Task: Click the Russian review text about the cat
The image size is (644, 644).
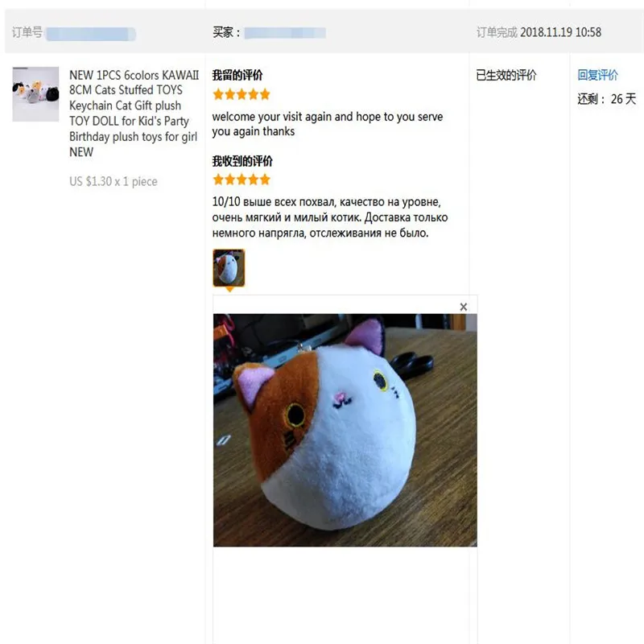Action: (x=330, y=217)
